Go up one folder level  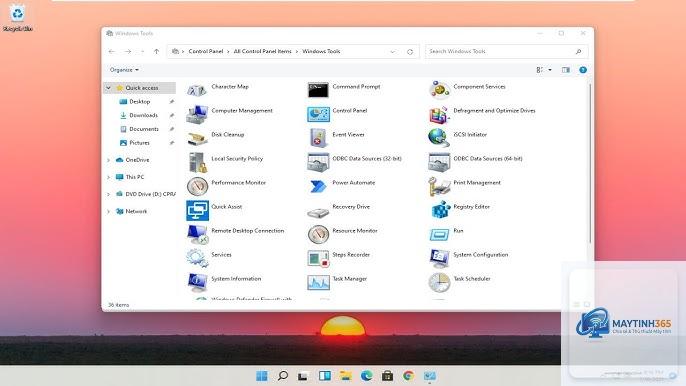(x=156, y=52)
